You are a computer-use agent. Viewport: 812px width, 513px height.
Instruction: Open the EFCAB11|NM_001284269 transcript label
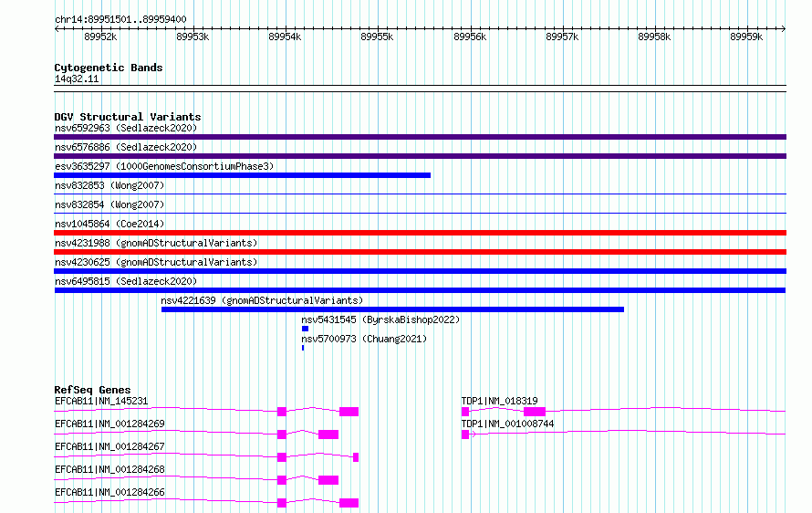[109, 424]
